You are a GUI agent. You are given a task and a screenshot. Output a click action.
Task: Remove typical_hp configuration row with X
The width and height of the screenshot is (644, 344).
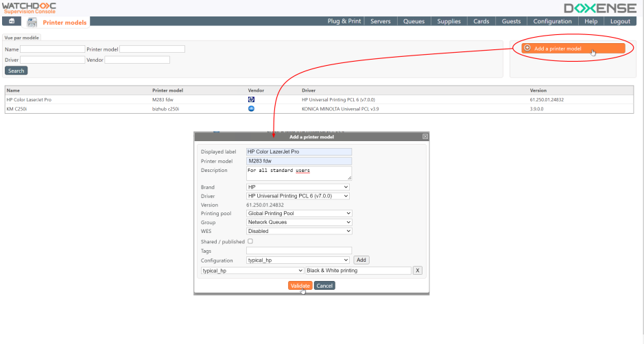418,271
